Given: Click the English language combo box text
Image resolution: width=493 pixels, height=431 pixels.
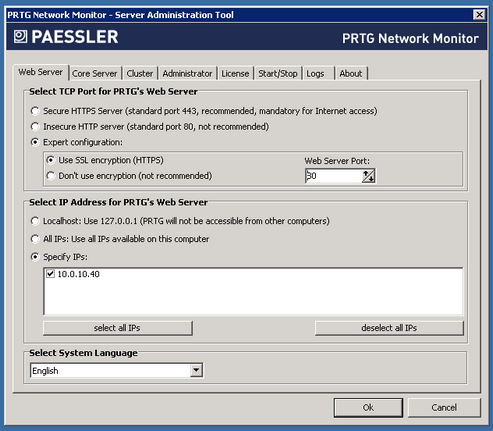Looking at the screenshot, I should (45, 371).
